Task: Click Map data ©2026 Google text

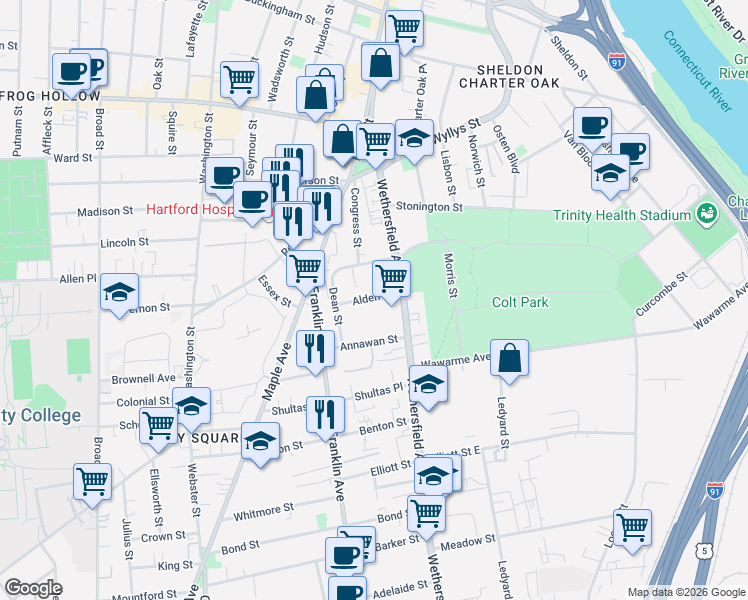Action: (686, 592)
